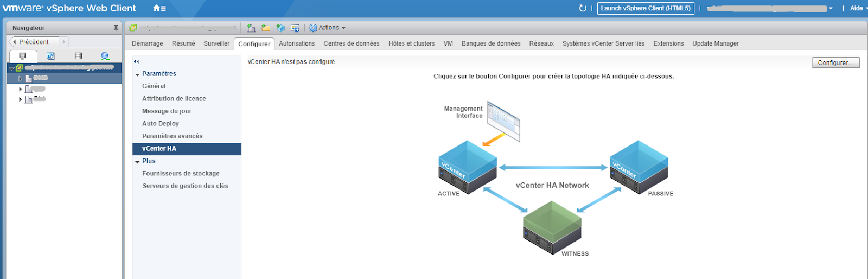
Task: Click the create datacenter toolbar icon
Action: pos(251,28)
